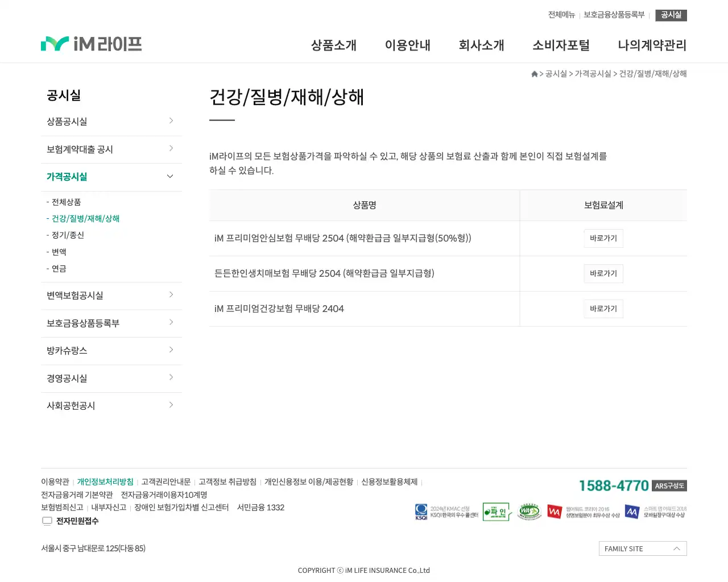Select 정기/종신 submenu item
This screenshot has height=582, width=728.
68,235
